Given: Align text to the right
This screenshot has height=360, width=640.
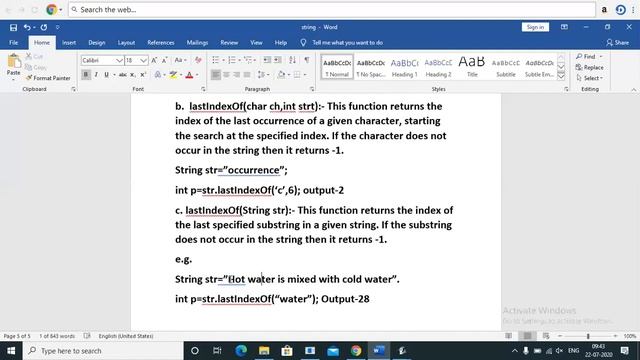Looking at the screenshot, I should pos(236,75).
